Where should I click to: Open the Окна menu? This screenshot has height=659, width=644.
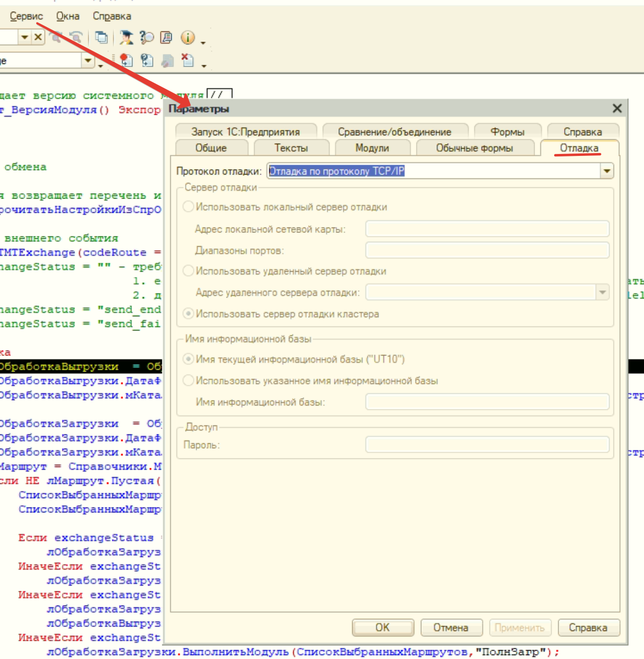[68, 16]
